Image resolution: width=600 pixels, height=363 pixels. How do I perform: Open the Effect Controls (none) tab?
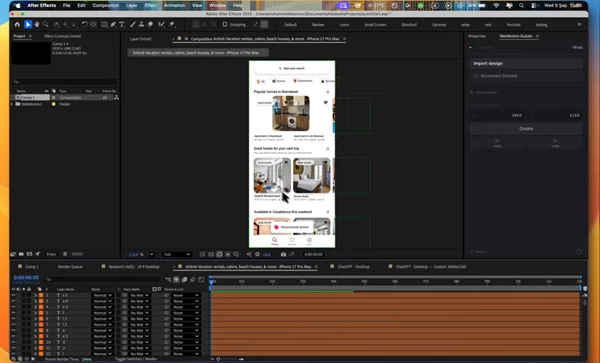[62, 36]
